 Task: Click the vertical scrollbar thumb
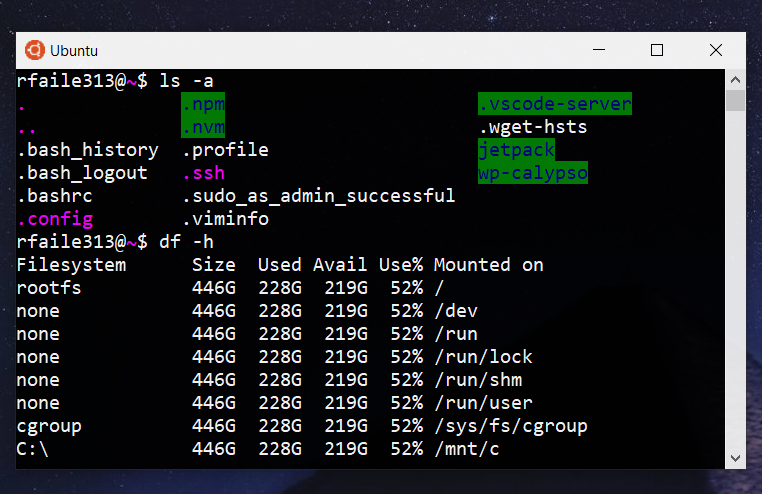(735, 100)
